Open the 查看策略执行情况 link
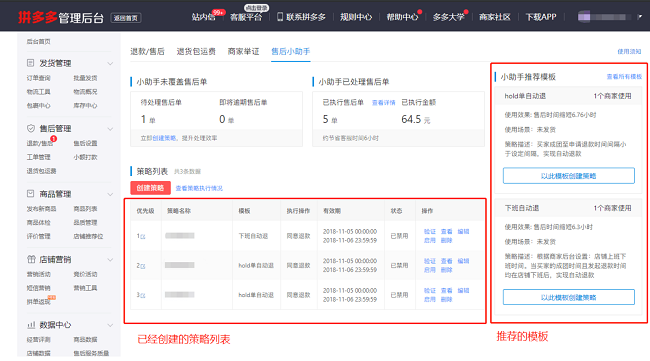Viewport: 650px width, 361px height. point(199,188)
